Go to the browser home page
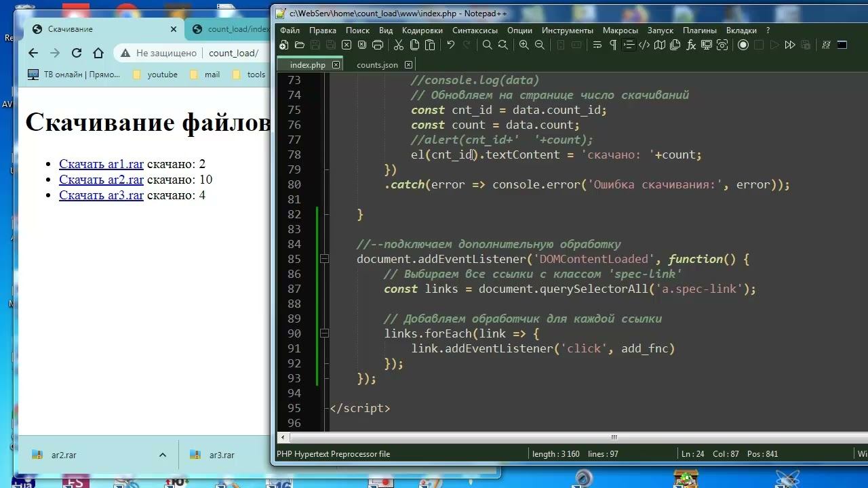 click(x=98, y=53)
